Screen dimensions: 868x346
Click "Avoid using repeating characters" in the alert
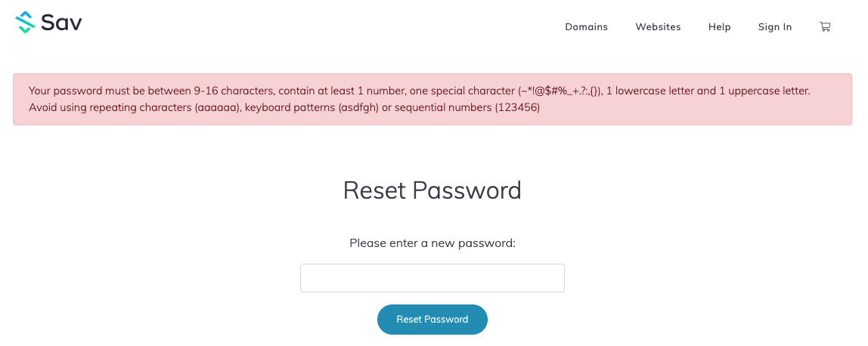(110, 107)
